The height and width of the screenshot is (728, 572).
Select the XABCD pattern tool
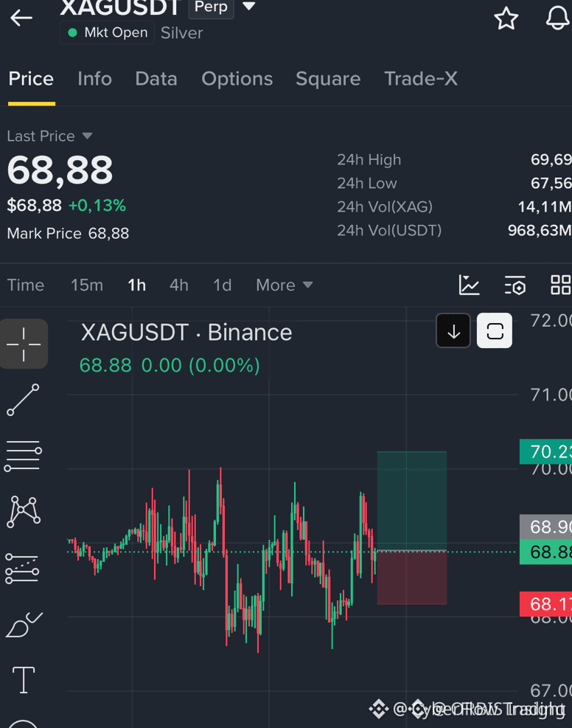click(x=23, y=512)
